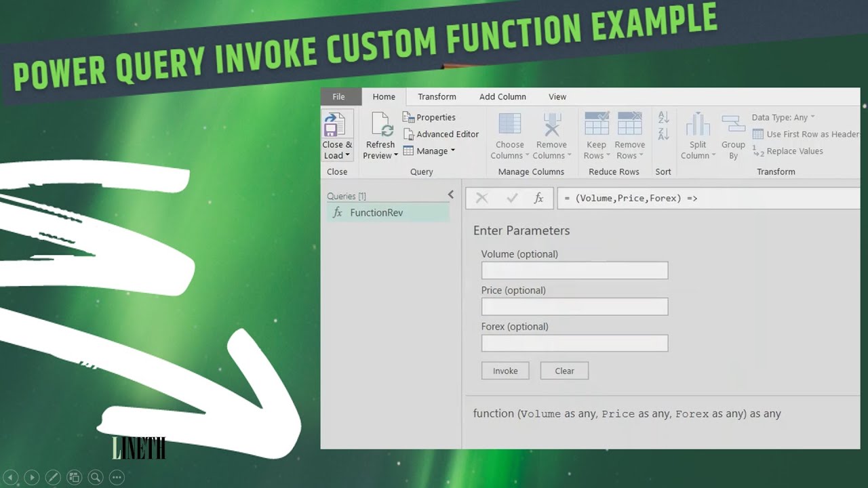Select the FunctionRev query
Screen dimensions: 868x488
tap(387, 213)
